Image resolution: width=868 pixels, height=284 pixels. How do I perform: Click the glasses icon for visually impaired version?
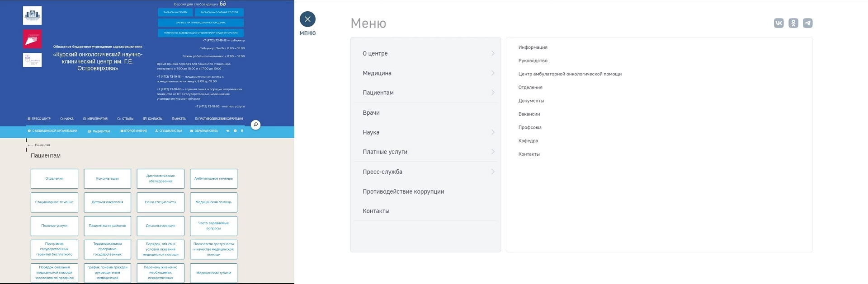(x=223, y=4)
